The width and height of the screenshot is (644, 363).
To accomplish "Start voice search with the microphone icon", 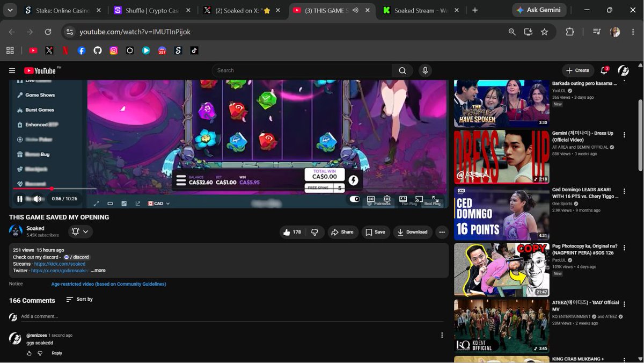I will pos(425,70).
